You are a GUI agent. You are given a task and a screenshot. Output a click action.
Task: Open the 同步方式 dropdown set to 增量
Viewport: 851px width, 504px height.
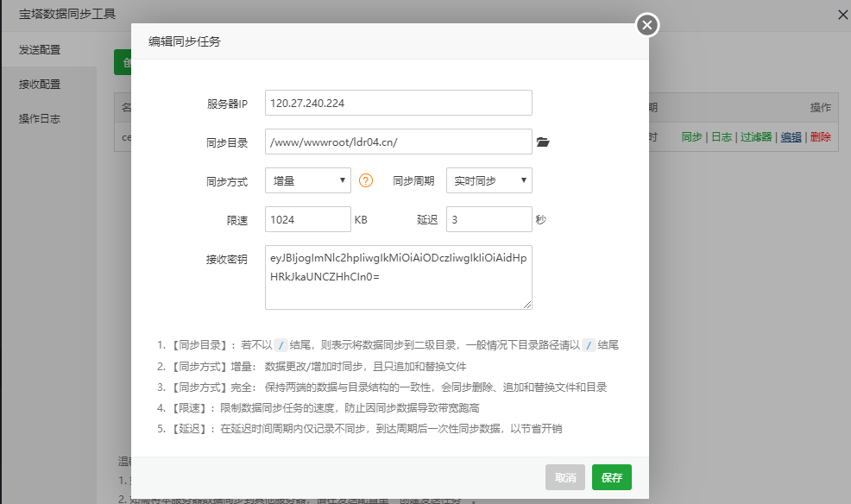pyautogui.click(x=308, y=180)
